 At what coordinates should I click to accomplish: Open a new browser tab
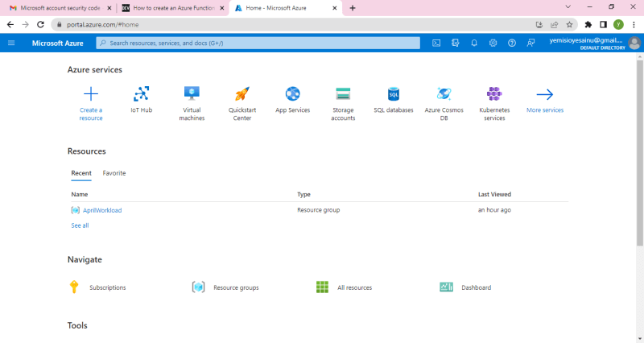353,8
